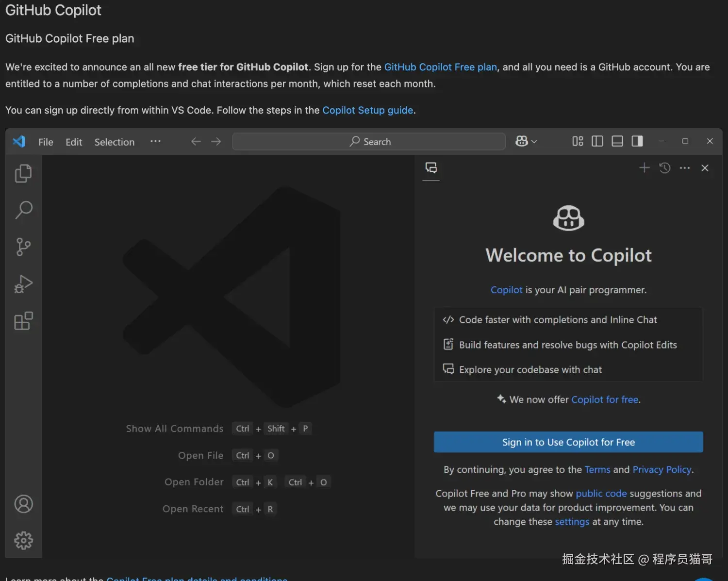Toggle the secondary side bar
The height and width of the screenshot is (581, 728).
tap(637, 141)
